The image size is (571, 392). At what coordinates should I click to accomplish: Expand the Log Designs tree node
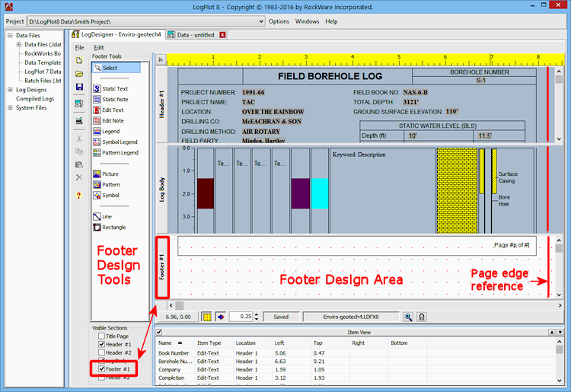coord(10,90)
